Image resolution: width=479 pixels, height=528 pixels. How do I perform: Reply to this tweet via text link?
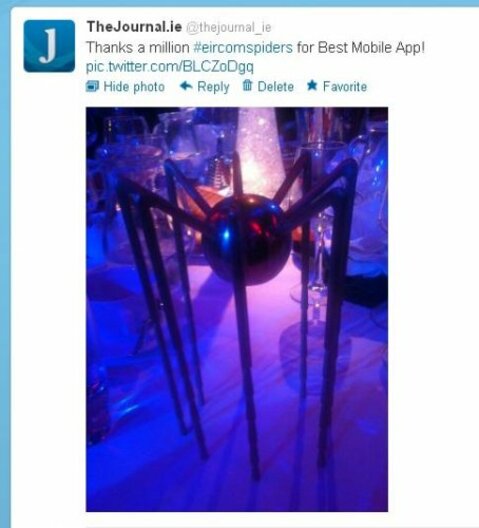coord(213,87)
